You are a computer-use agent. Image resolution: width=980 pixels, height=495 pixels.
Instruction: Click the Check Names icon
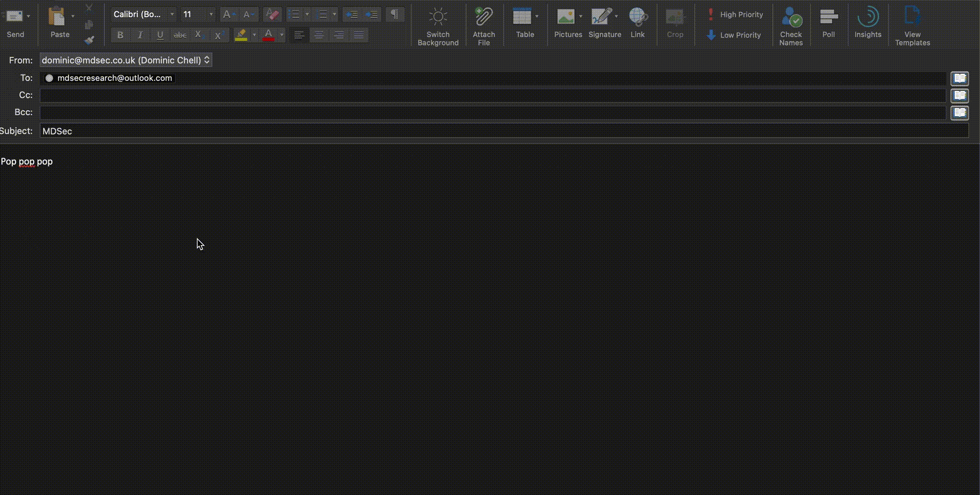tap(791, 17)
